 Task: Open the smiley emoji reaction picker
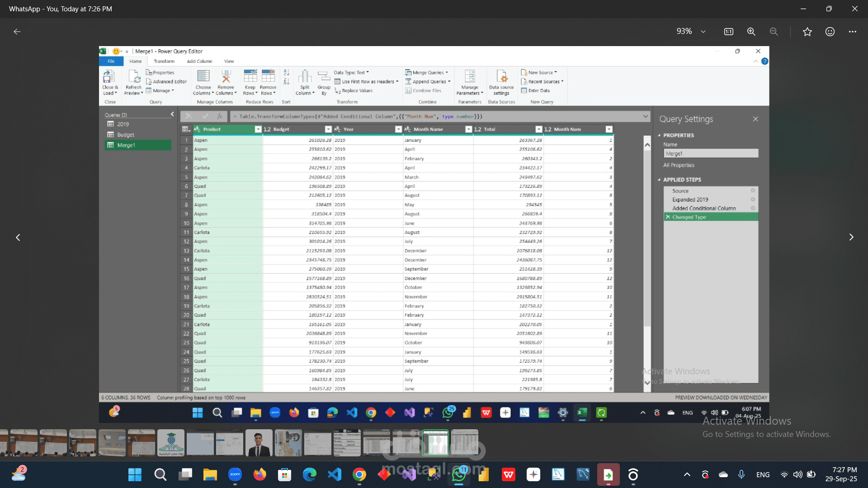tap(830, 32)
